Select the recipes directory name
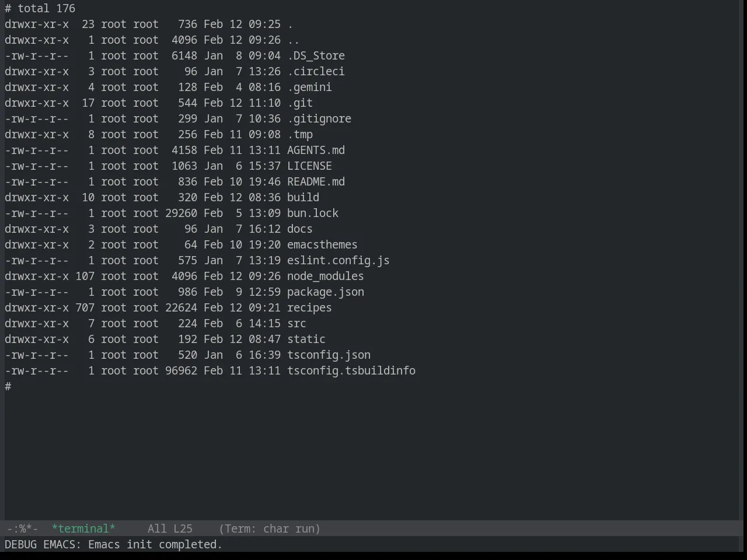Screen dimensions: 747x560 tap(309, 307)
